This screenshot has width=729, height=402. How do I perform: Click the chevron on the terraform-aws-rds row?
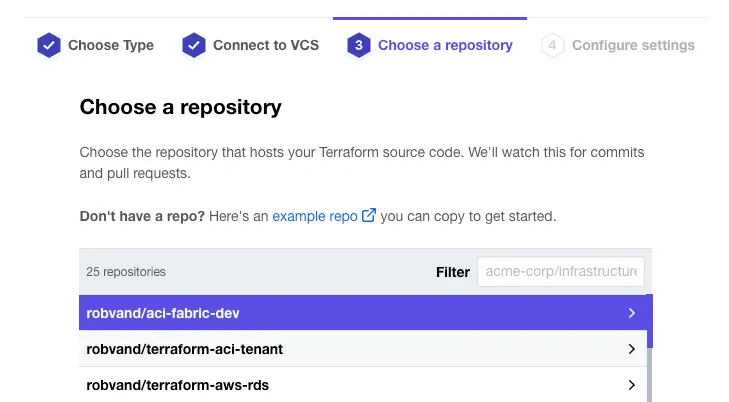[631, 385]
